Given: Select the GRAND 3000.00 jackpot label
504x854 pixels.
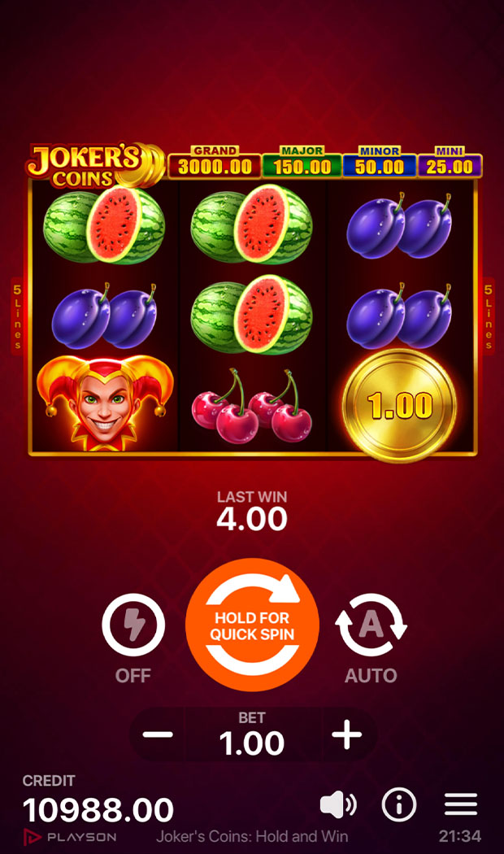Looking at the screenshot, I should [215, 163].
